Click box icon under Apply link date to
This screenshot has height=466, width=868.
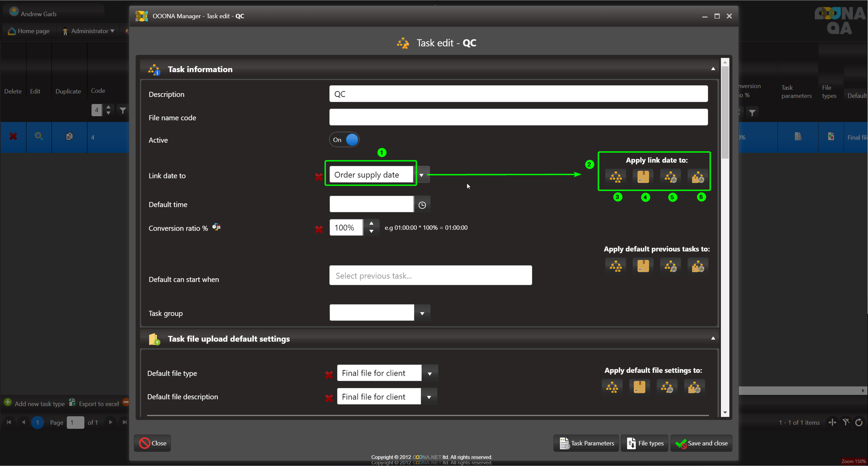pos(643,177)
